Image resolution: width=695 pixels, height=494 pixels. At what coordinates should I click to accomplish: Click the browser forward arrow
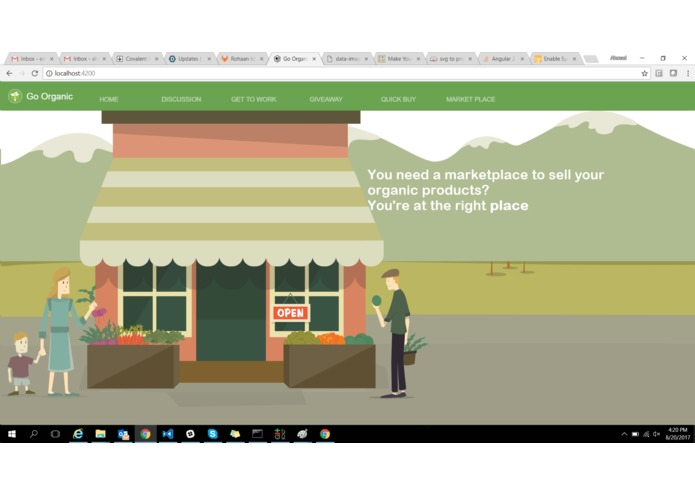22,74
